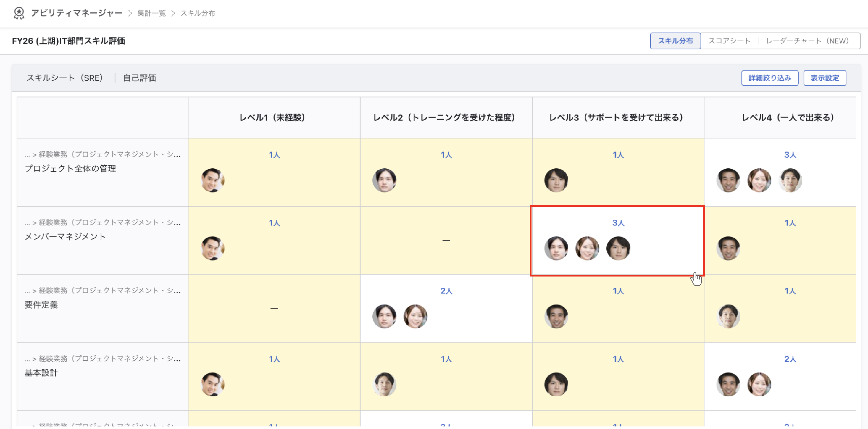Click the woman's avatar in 基本設計 level 4
This screenshot has width=868, height=429.
coord(759,385)
